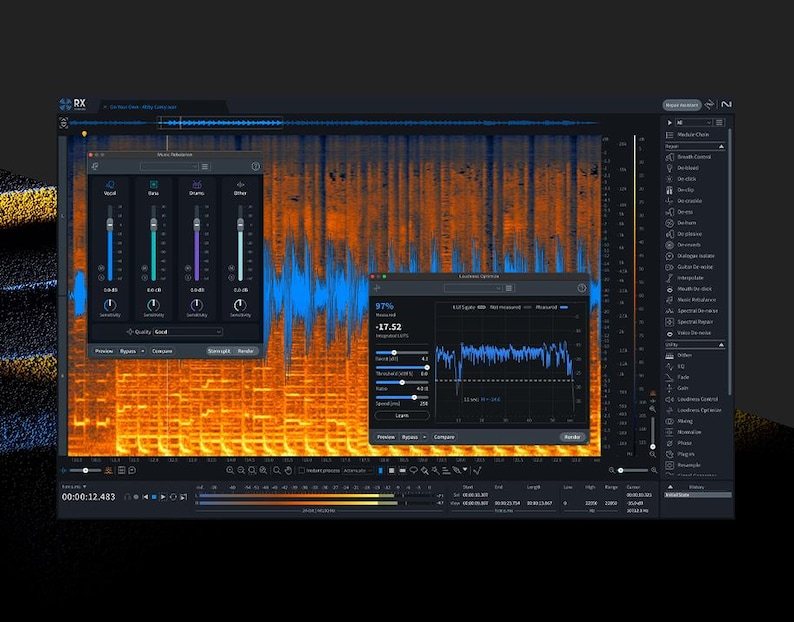This screenshot has width=794, height=622.
Task: Click Render in Music Rebalance
Action: [x=246, y=351]
